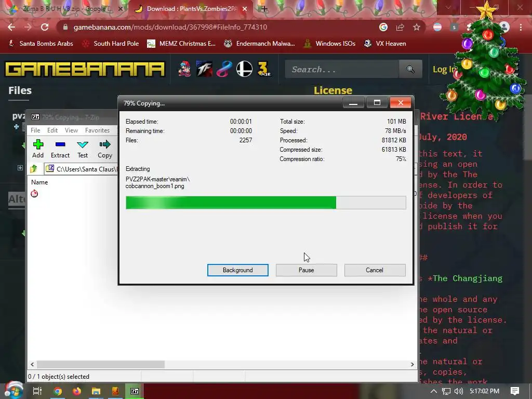Open the Endermanch Malwa... bookmark
This screenshot has height=399, width=532.
tap(259, 44)
